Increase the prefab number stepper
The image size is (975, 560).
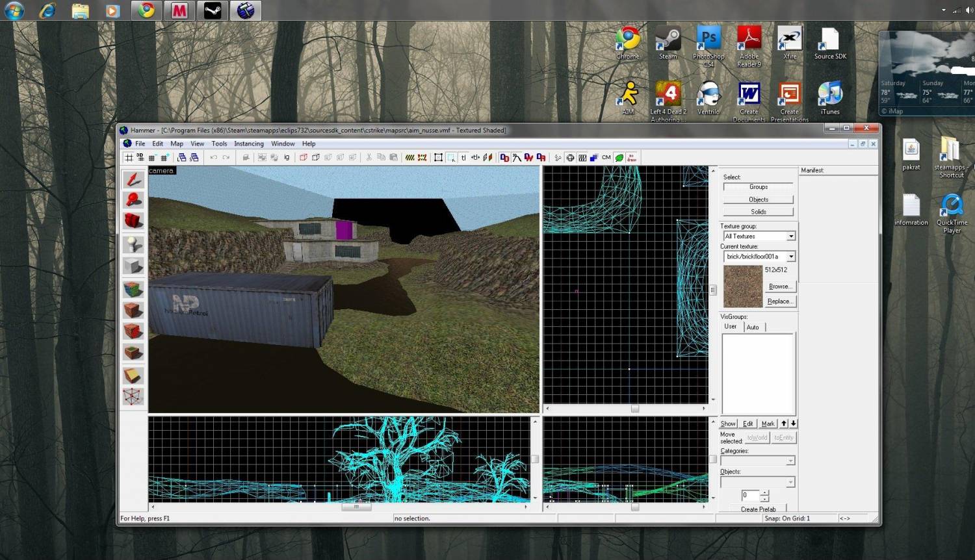click(x=764, y=492)
